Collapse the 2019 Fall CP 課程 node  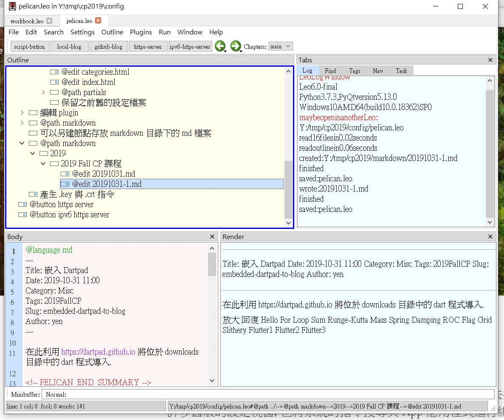pyautogui.click(x=43, y=163)
